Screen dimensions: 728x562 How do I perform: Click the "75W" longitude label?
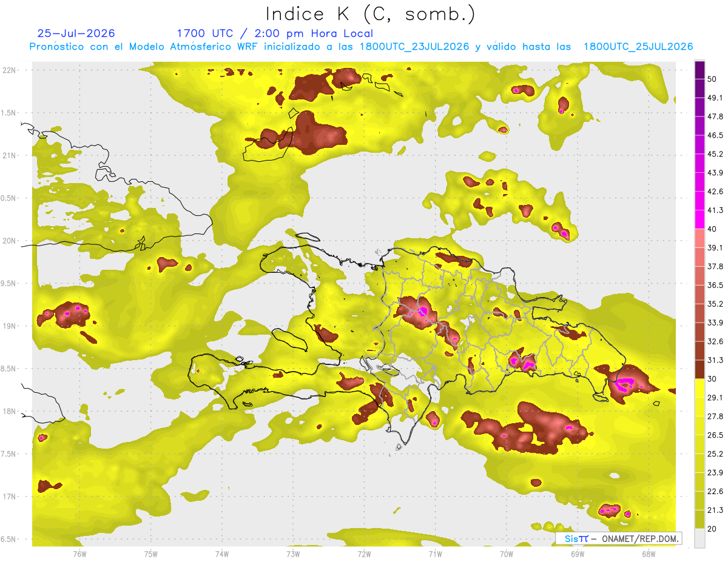pos(151,554)
